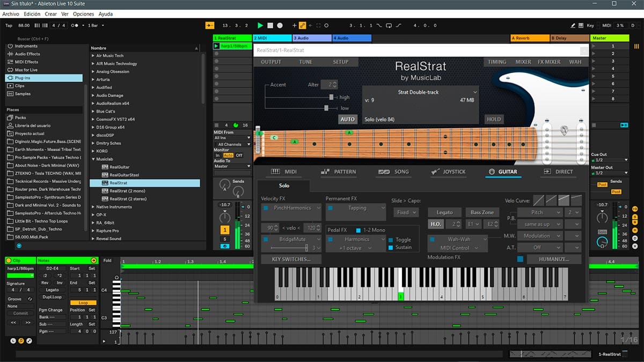644x362 pixels.
Task: Solo track 1 with S button
Action: tap(225, 239)
